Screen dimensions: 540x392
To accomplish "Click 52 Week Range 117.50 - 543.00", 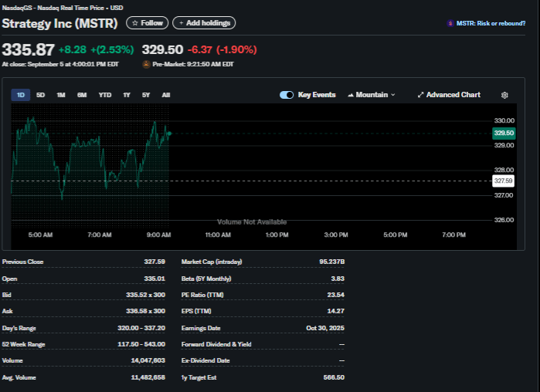I will [141, 344].
